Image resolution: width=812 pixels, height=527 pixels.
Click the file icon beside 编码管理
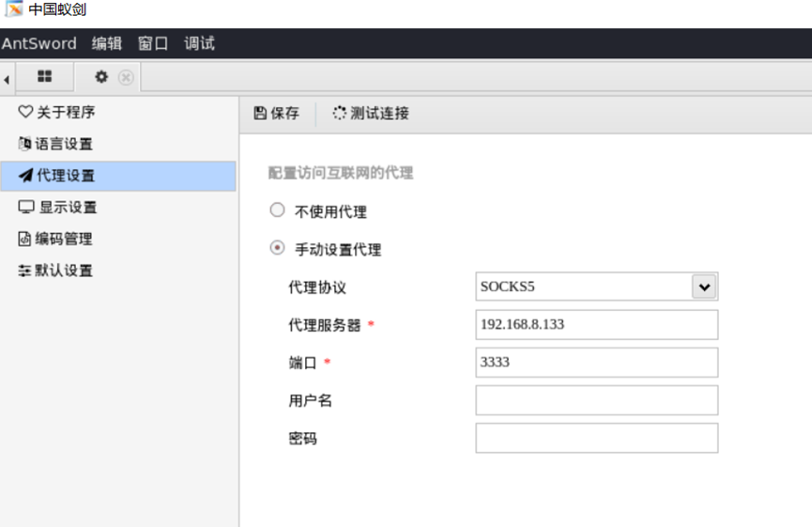(x=24, y=239)
